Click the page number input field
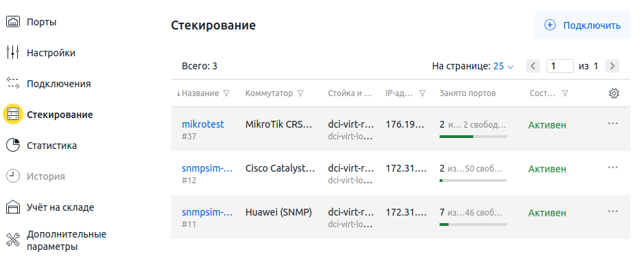The image size is (644, 265). (x=560, y=66)
